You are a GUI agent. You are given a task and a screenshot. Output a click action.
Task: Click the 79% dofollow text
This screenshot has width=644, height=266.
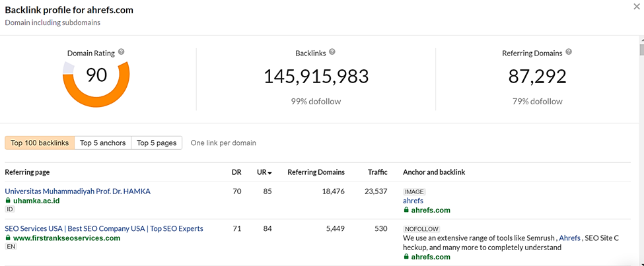[x=537, y=102]
